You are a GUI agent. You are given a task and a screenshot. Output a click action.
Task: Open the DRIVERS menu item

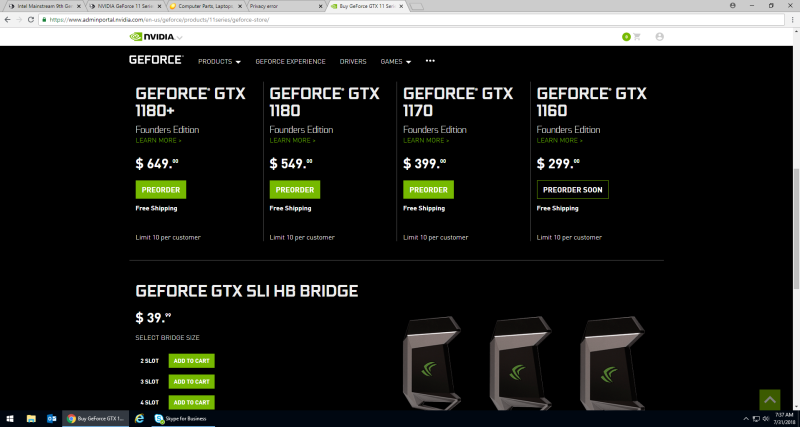click(353, 61)
